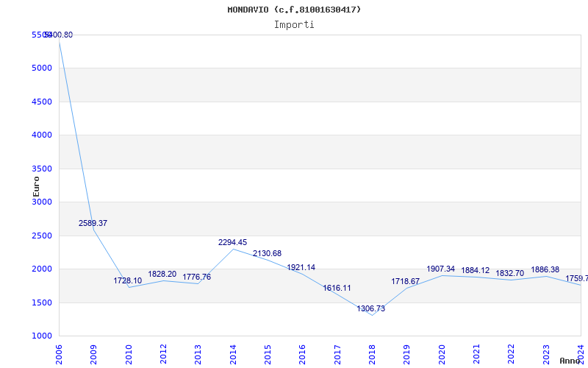Click the data label 1776.76
Image resolution: width=588 pixels, height=368 pixels.
pyautogui.click(x=197, y=277)
